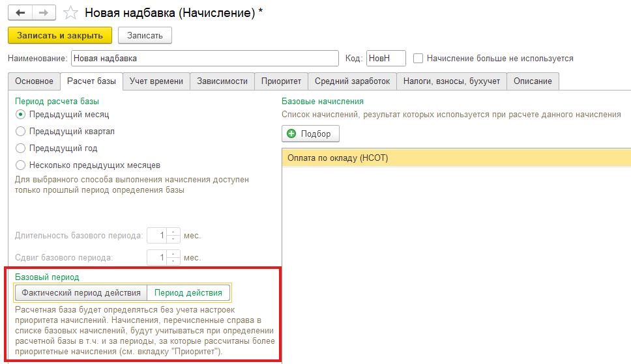Viewport: 631px width, 364px height.
Task: Select Предыдущий год radio option
Action: tap(20, 148)
